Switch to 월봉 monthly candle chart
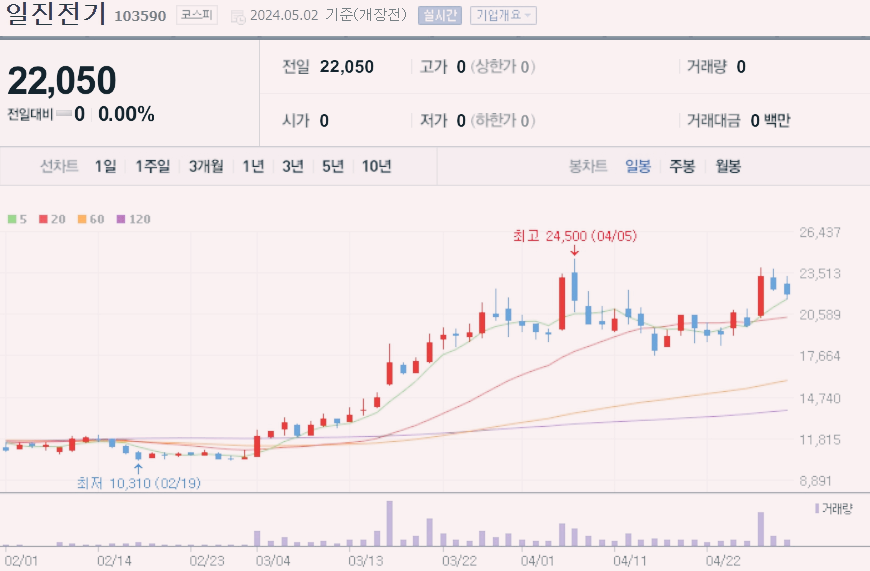The width and height of the screenshot is (870, 571). [x=728, y=166]
